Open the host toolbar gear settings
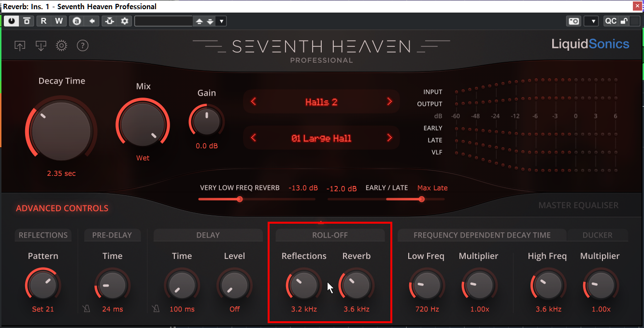Screen dimensions: 644x328 click(x=125, y=21)
